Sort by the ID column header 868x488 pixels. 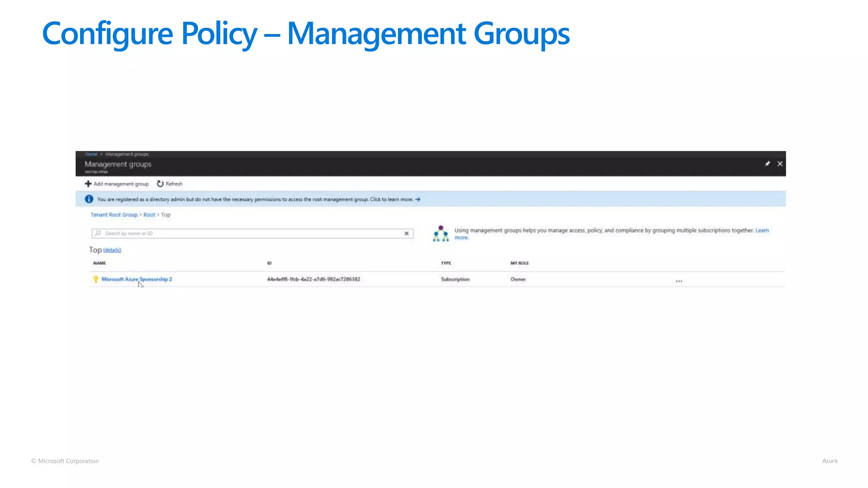coord(269,263)
